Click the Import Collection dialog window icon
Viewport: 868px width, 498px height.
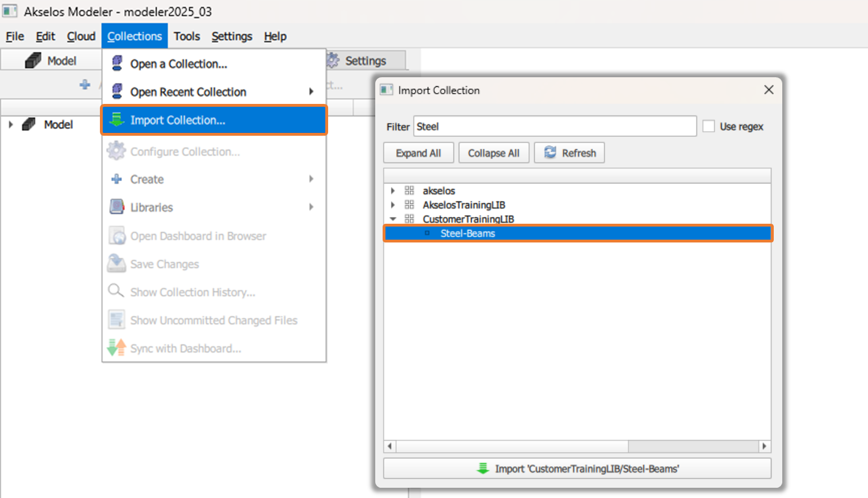tap(387, 90)
